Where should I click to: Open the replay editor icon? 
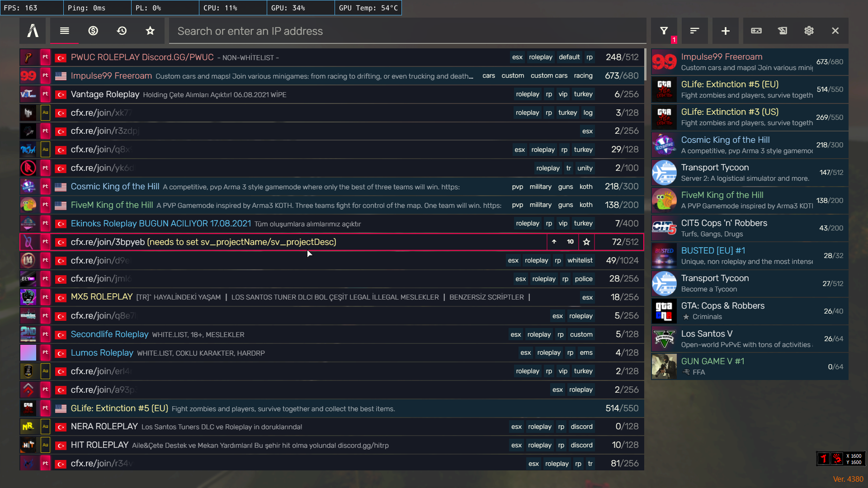(783, 31)
